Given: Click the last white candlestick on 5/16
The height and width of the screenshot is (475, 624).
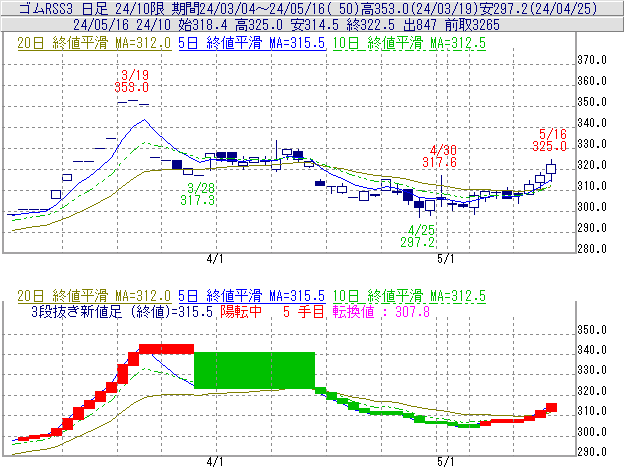Looking at the screenshot, I should click(552, 169).
